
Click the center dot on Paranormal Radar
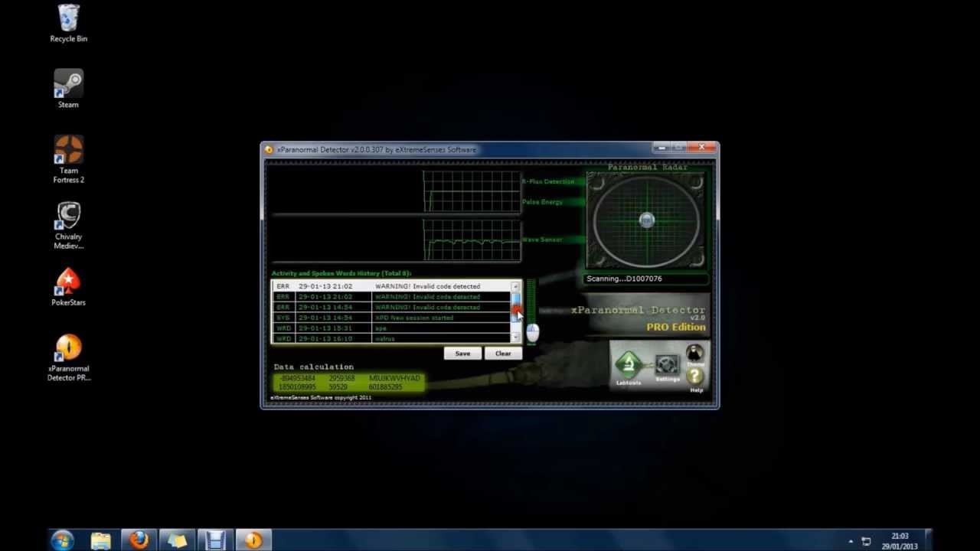tap(647, 220)
